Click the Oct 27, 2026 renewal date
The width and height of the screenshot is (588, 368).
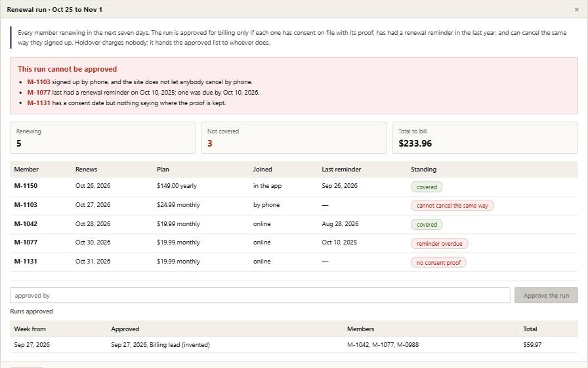coord(93,205)
